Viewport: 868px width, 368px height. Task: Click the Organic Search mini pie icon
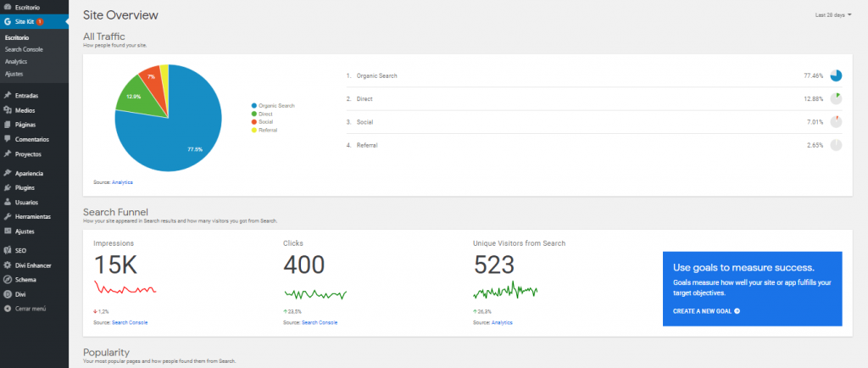coord(836,75)
